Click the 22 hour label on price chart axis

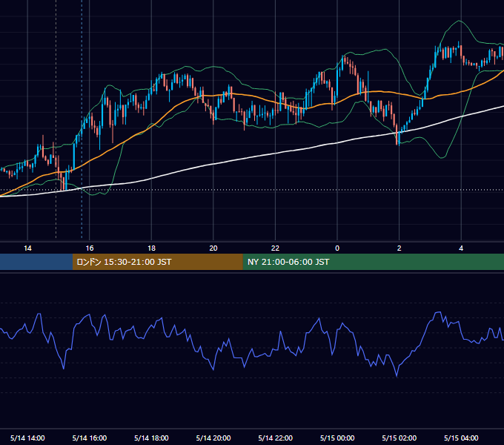[276, 248]
